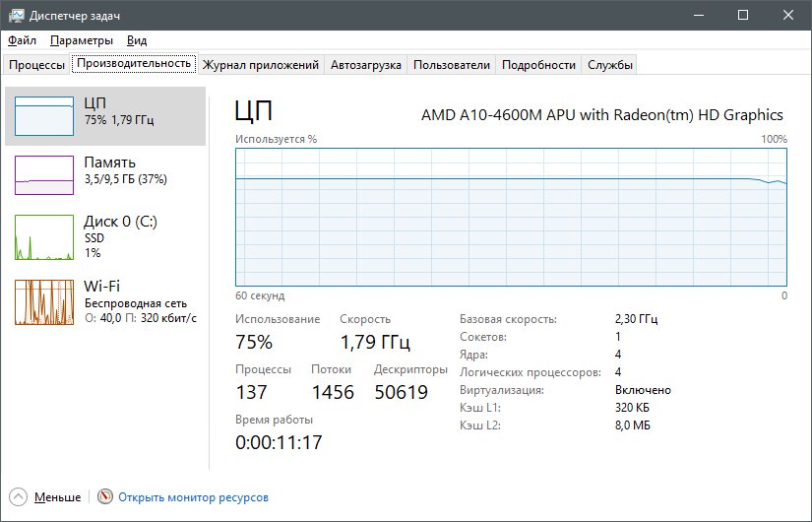Screen dimensions: 812x522
Task: Click the 75% Использование value
Action: 254,342
